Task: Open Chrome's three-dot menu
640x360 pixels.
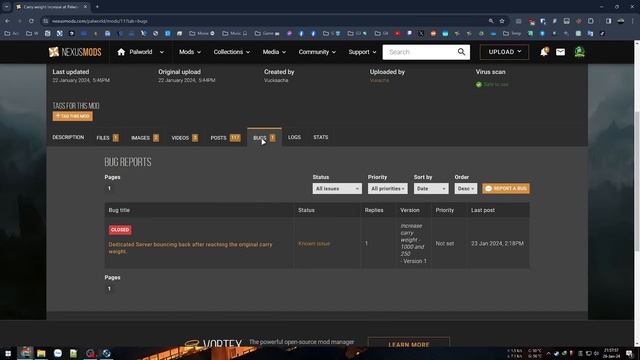Action: tap(633, 21)
